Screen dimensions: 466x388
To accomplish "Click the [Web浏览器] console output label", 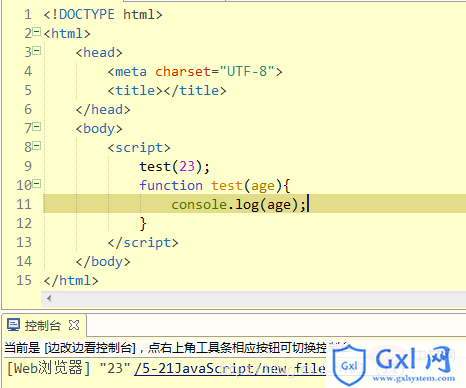I will 48,368.
